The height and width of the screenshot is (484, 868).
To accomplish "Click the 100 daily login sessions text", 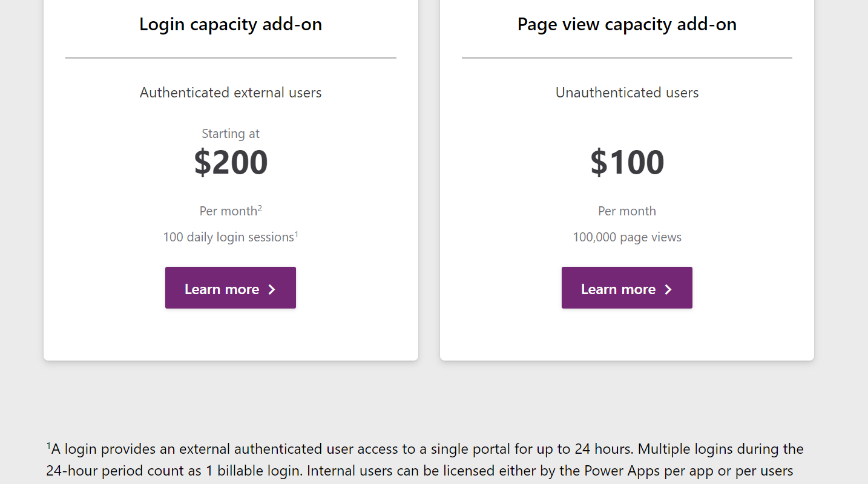I will click(x=228, y=237).
